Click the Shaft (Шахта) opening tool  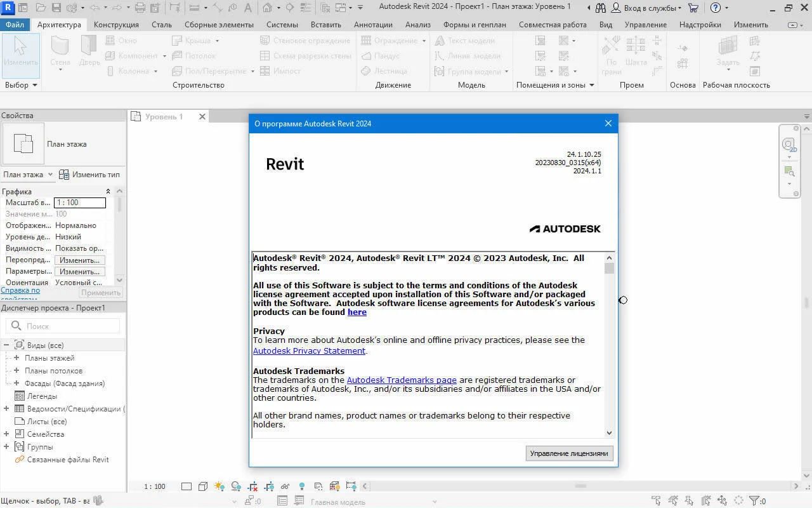coord(636,52)
